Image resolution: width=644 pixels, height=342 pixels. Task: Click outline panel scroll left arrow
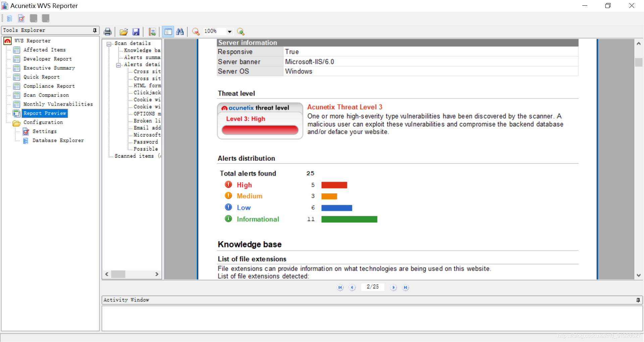click(107, 274)
